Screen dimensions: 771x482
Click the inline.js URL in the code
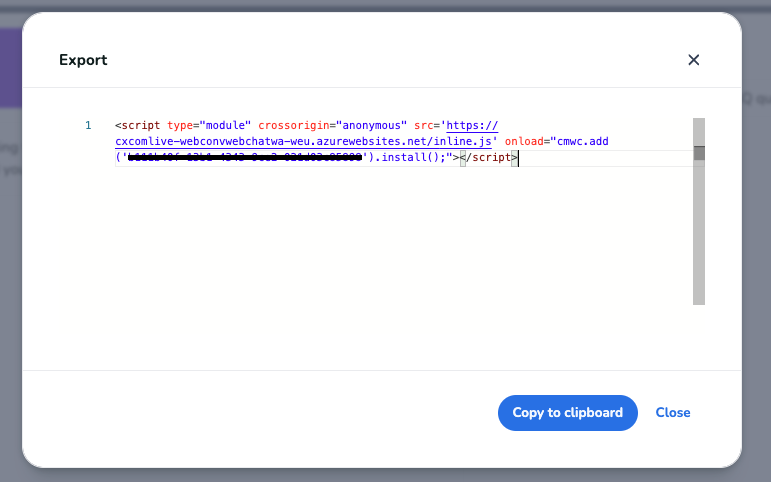305,142
